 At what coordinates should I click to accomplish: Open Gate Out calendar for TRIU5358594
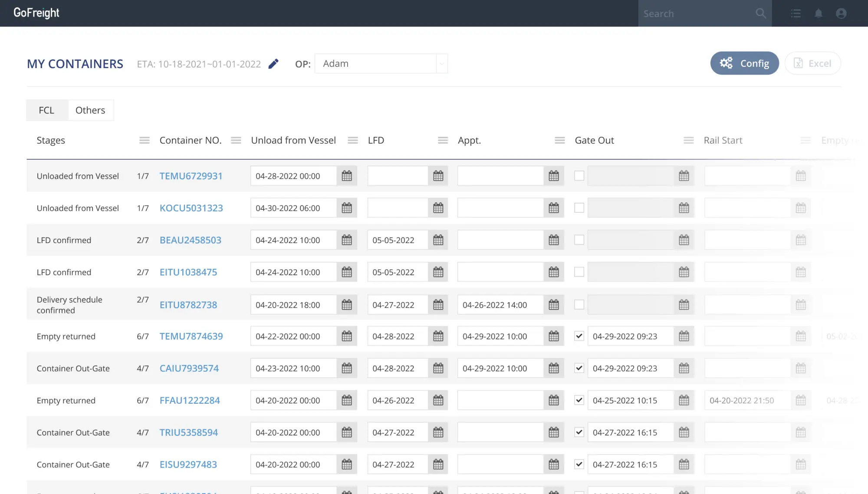coord(684,432)
